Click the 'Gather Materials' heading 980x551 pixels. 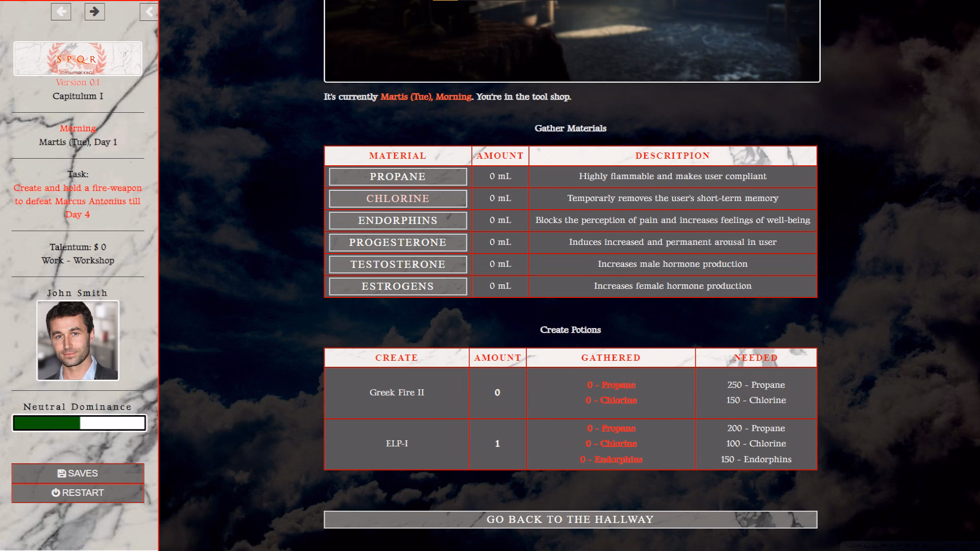(x=570, y=128)
